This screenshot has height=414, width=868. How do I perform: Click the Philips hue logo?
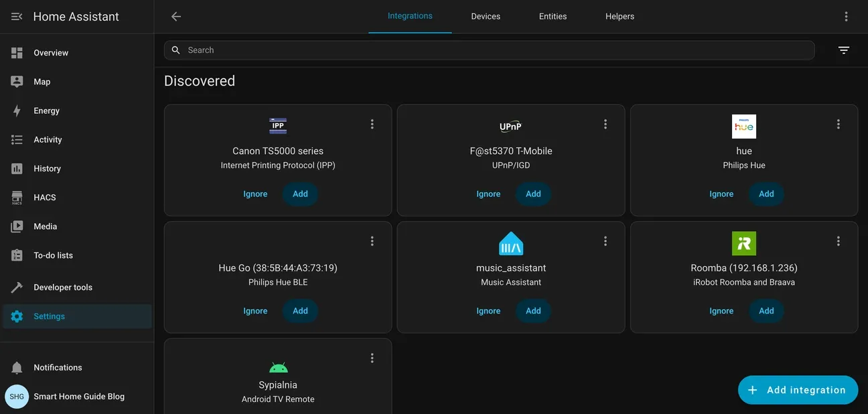point(744,127)
